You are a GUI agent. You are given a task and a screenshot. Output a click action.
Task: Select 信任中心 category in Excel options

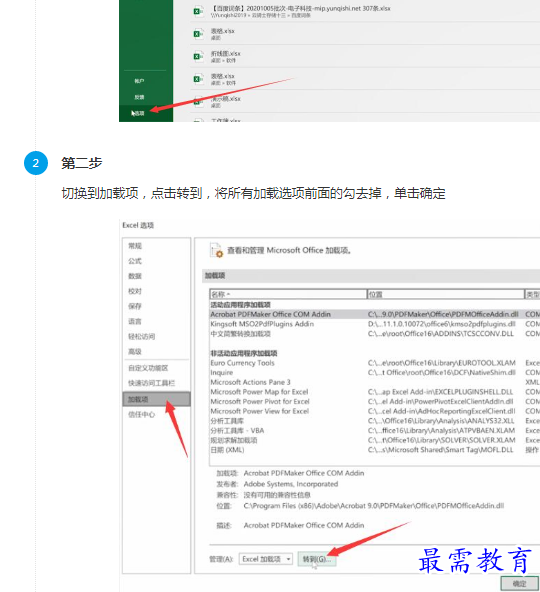coord(141,414)
